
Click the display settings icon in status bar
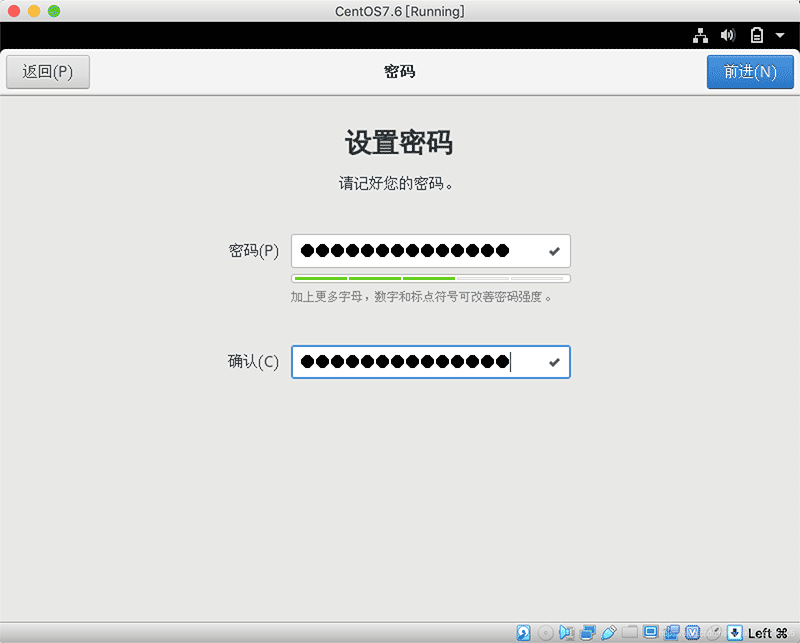click(651, 632)
